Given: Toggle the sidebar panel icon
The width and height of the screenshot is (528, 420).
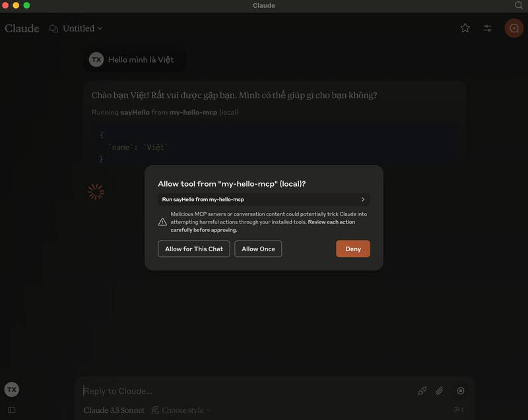Looking at the screenshot, I should [12, 410].
